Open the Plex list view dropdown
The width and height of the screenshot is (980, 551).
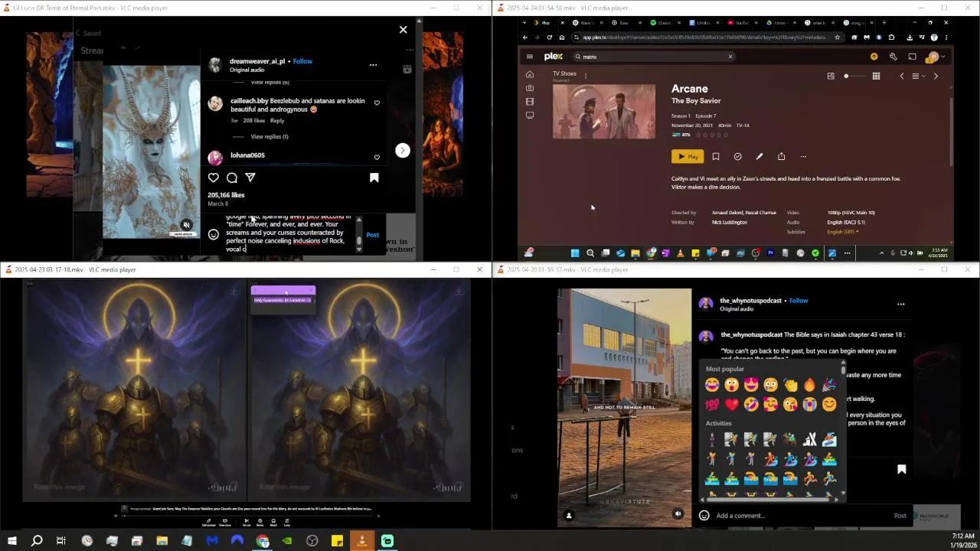[918, 76]
